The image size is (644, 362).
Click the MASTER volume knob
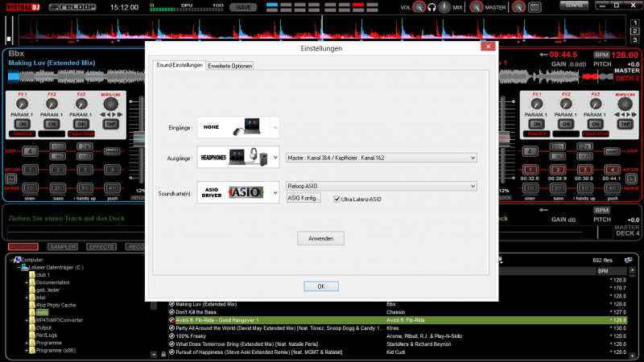point(476,7)
